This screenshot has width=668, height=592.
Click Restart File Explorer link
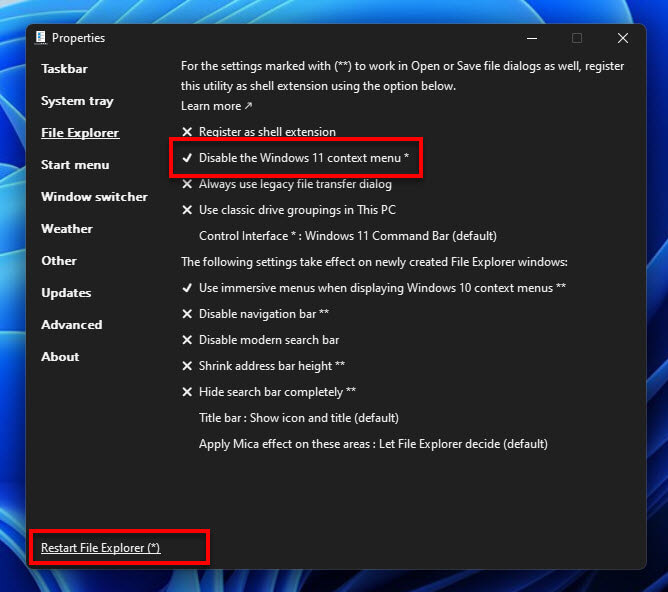click(x=101, y=548)
